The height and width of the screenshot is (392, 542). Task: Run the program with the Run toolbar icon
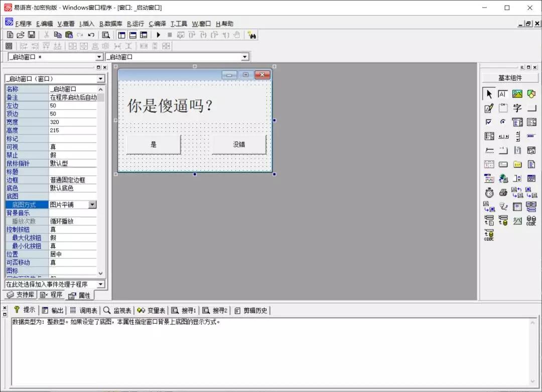(158, 34)
